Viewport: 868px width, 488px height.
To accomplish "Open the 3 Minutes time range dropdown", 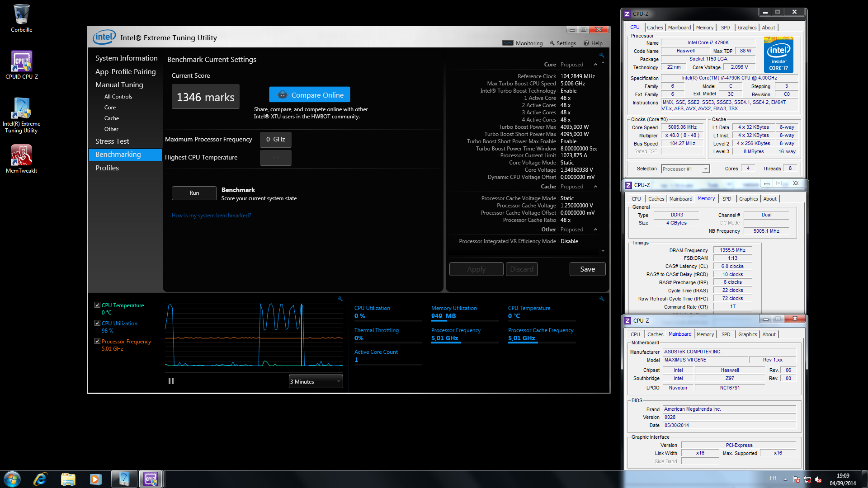I will tap(316, 381).
